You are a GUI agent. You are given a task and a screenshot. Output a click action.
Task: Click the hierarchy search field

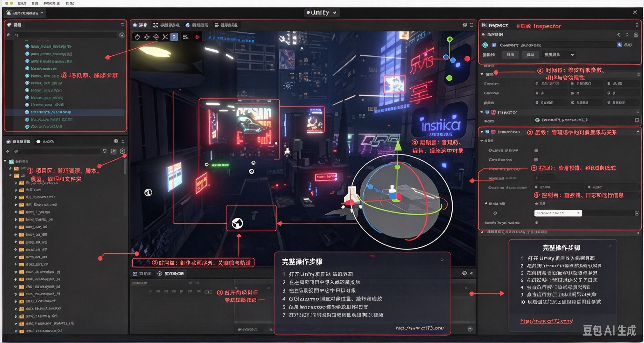[x=65, y=35]
